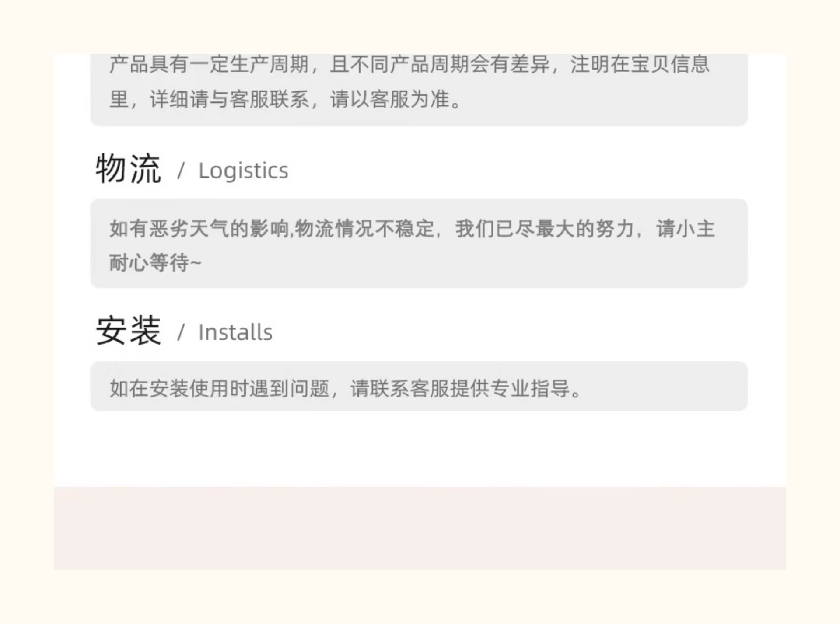Select the slash separator before Installs
The height and width of the screenshot is (624, 840).
tap(181, 332)
